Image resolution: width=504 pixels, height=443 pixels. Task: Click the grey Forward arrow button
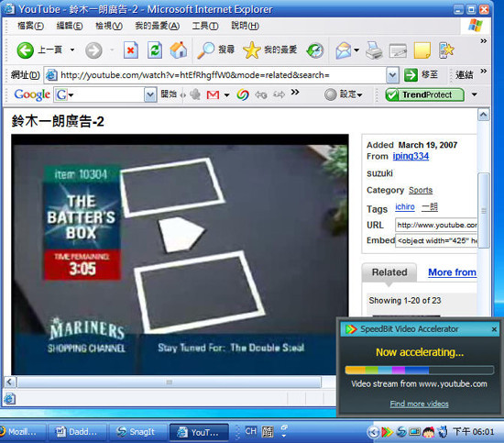[93, 50]
